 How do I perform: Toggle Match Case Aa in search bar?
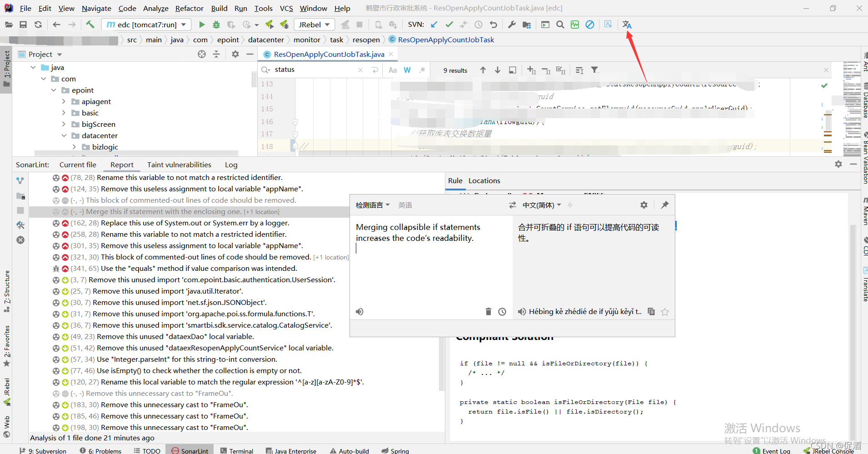pyautogui.click(x=393, y=70)
